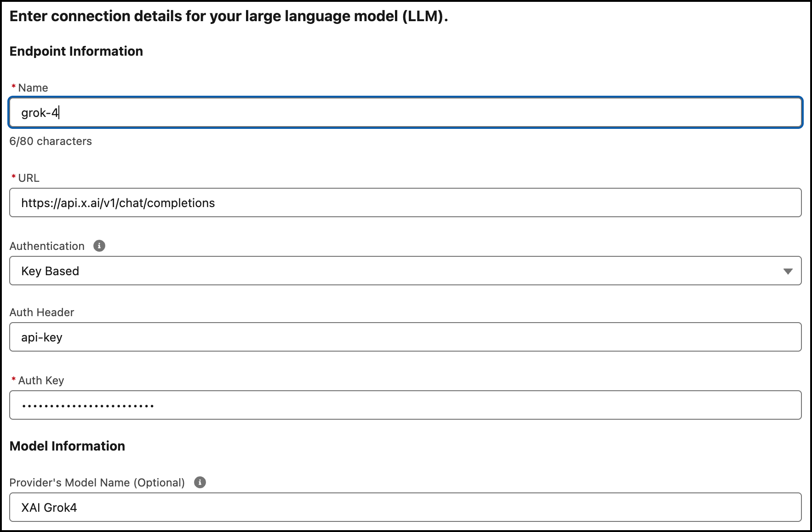Select the Auth Header field with api-key
The width and height of the screenshot is (812, 532).
(406, 337)
